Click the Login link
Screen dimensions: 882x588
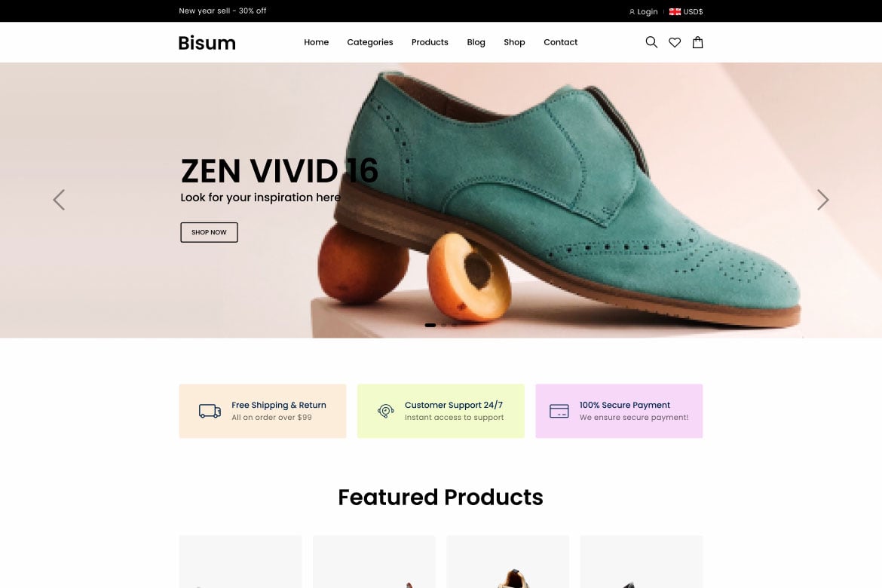pyautogui.click(x=647, y=12)
